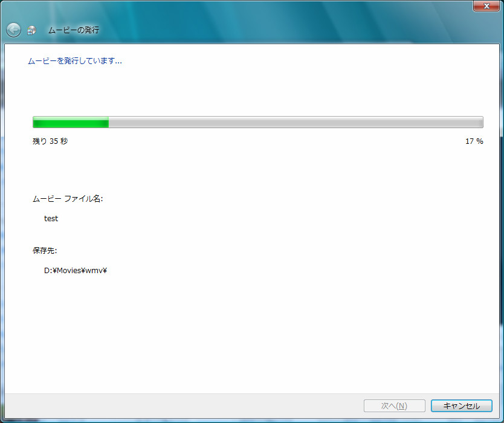Viewport: 504px width, 423px height.
Task: Click the right end of the progress bar
Action: point(480,123)
